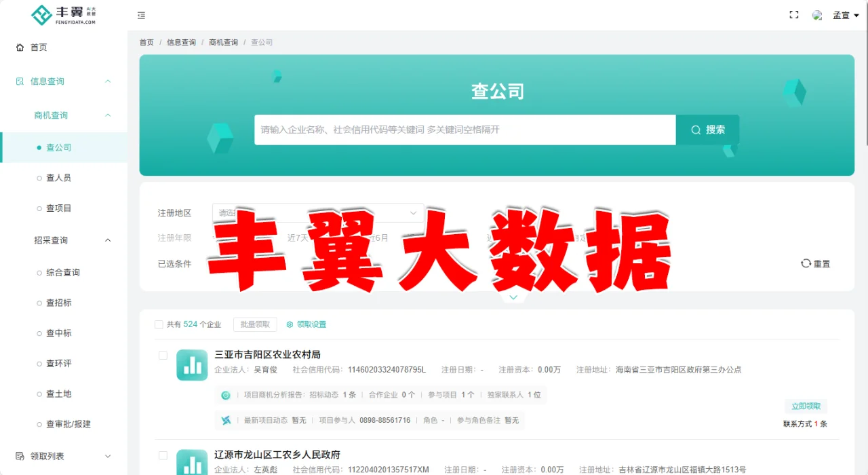Open the 注册地区 region dropdown
Viewport: 868px width, 475px height.
pyautogui.click(x=317, y=212)
